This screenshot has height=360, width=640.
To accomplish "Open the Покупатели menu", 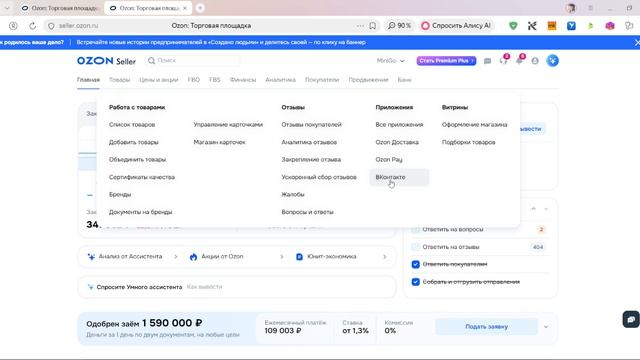I will point(322,80).
